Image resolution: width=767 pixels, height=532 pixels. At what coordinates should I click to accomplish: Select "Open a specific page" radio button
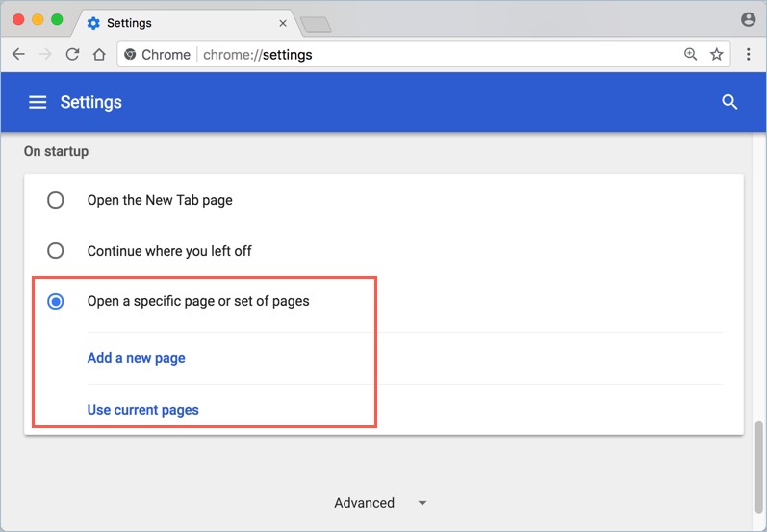point(56,301)
